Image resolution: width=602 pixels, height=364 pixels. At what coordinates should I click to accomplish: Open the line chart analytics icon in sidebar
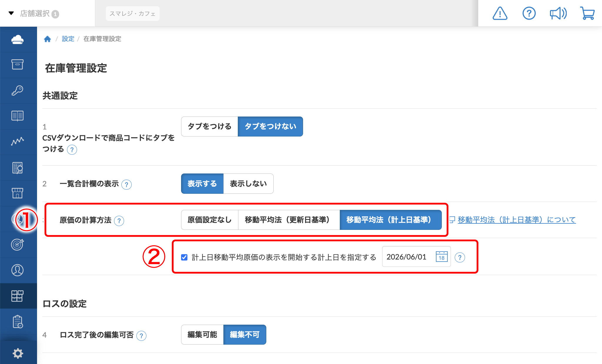pyautogui.click(x=18, y=141)
